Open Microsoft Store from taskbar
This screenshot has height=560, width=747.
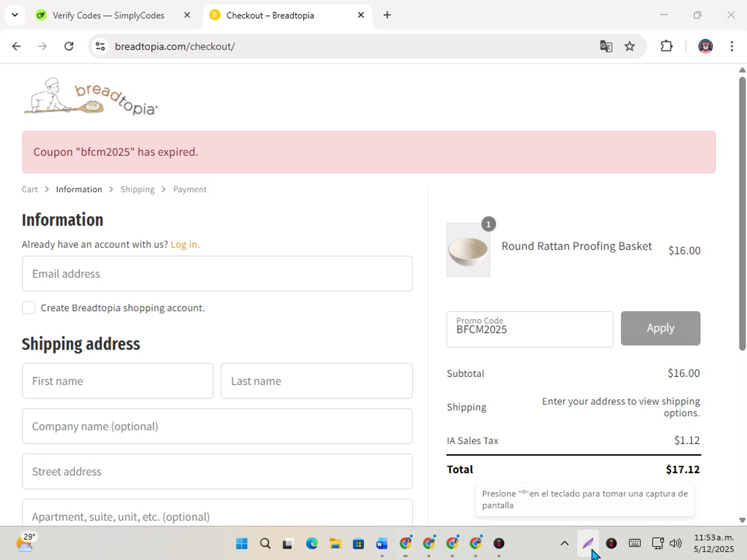point(359,543)
